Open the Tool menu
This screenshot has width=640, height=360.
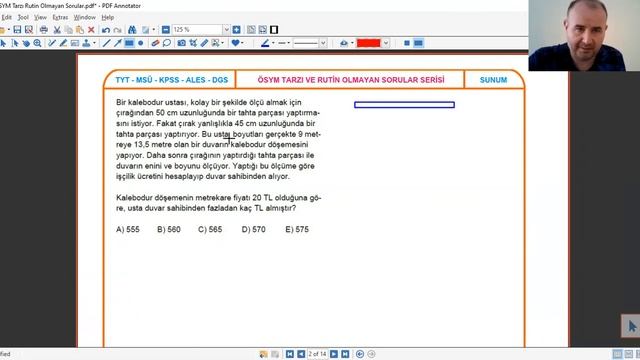(x=23, y=18)
